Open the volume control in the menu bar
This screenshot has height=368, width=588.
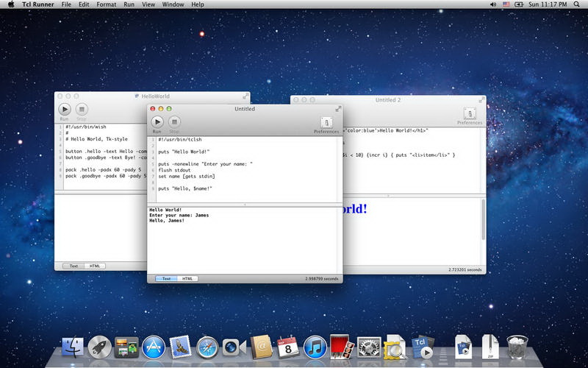pos(494,4)
